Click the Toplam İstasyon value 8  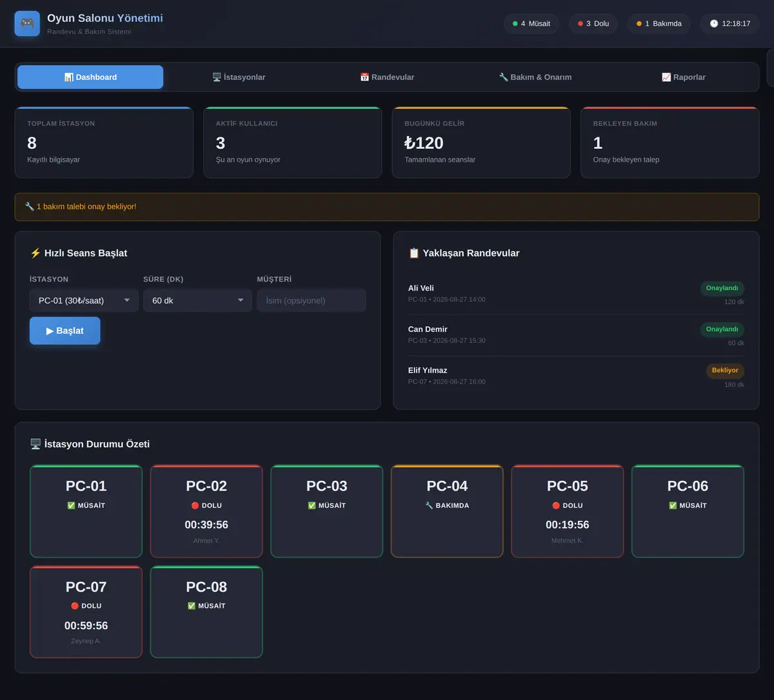pyautogui.click(x=32, y=143)
